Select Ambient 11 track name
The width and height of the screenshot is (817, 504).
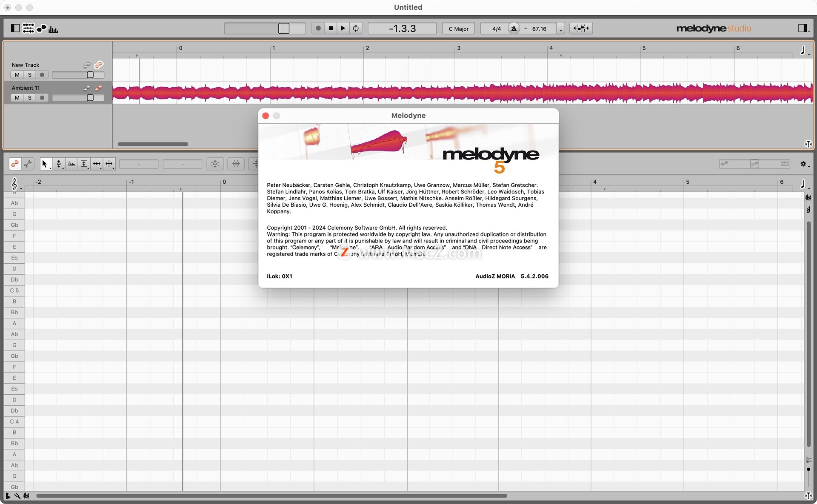point(26,88)
